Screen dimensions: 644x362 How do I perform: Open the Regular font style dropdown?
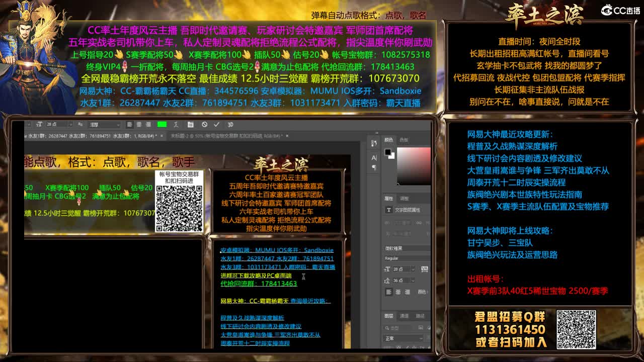coord(408,258)
